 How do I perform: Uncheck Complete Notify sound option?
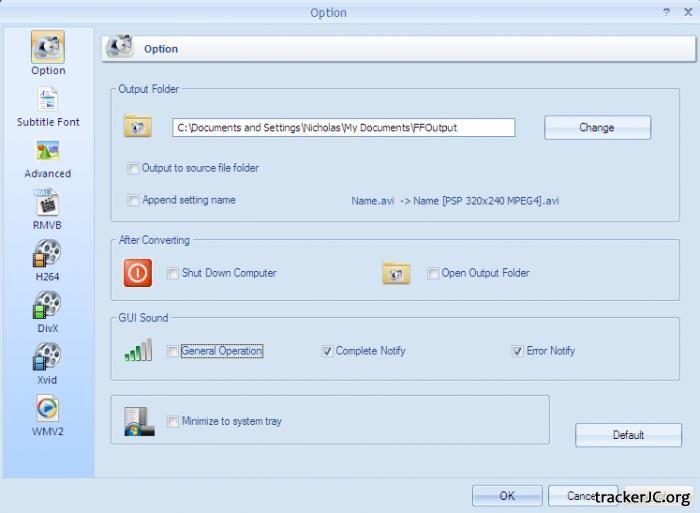327,351
